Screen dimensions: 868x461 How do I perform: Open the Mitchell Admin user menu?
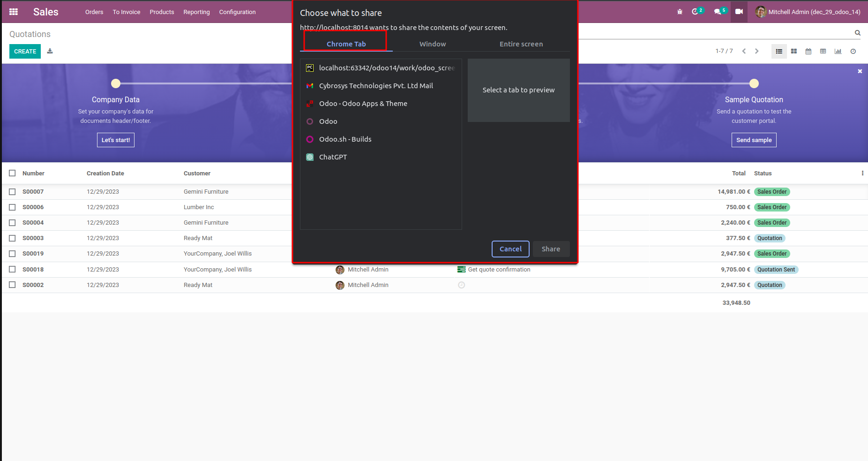(x=808, y=12)
